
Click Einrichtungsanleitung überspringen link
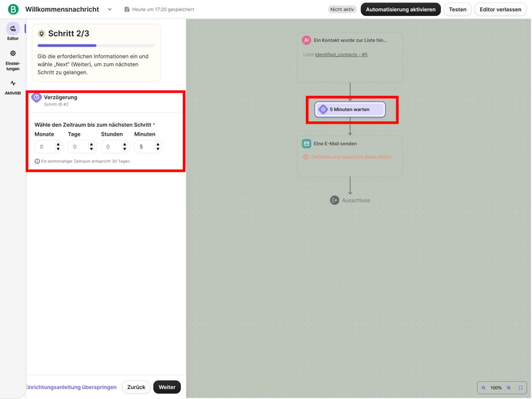click(x=70, y=387)
